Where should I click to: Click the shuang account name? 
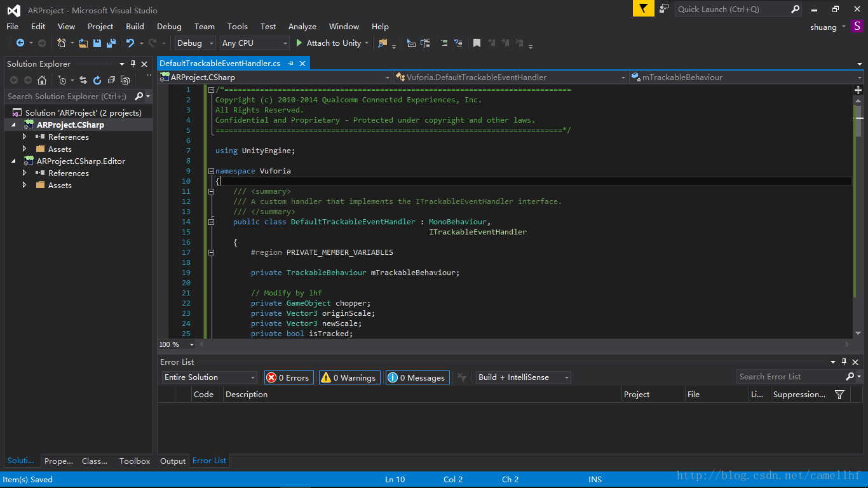coord(823,27)
